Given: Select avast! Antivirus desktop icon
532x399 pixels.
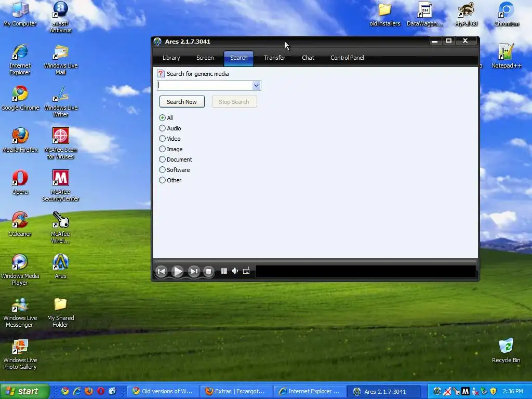Looking at the screenshot, I should (x=60, y=17).
